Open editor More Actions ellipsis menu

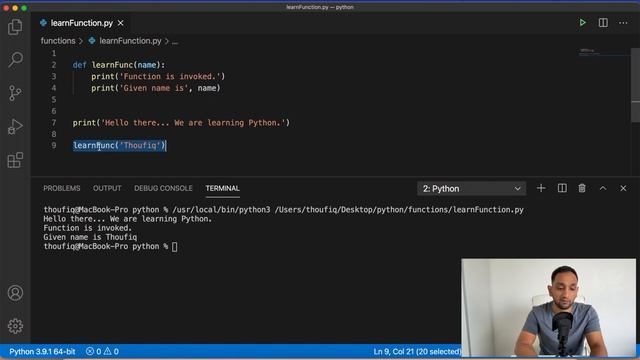[x=623, y=23]
